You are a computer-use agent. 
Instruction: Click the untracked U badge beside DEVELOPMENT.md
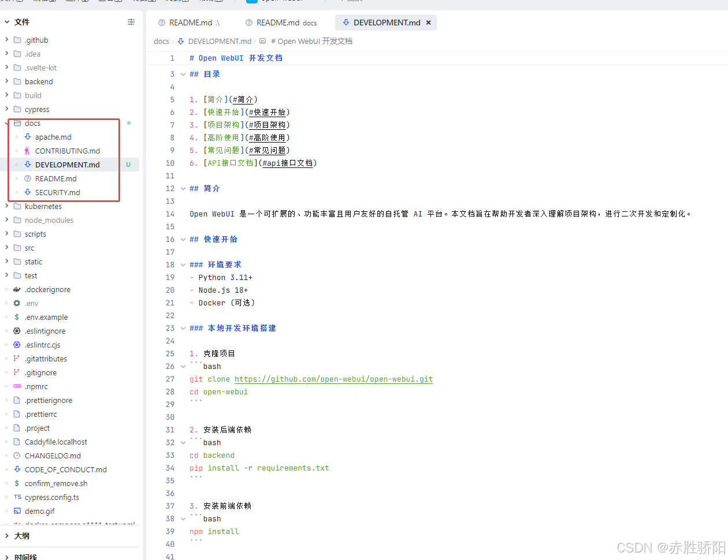pos(128,165)
